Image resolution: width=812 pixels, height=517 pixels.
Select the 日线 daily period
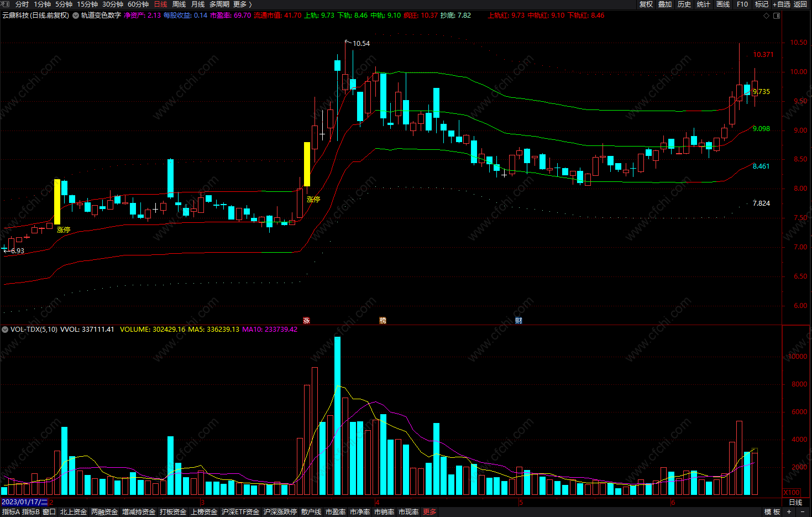tap(160, 4)
